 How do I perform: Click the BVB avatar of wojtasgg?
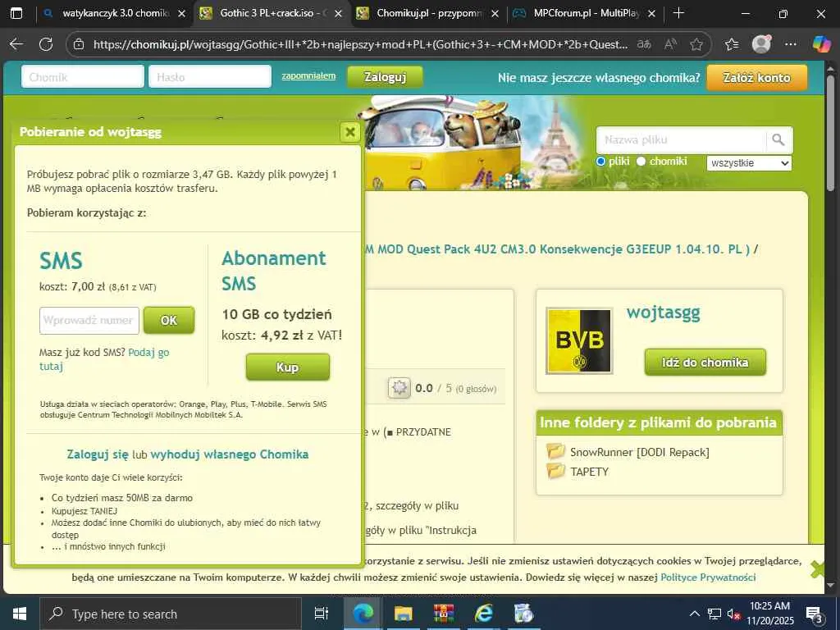pos(579,340)
